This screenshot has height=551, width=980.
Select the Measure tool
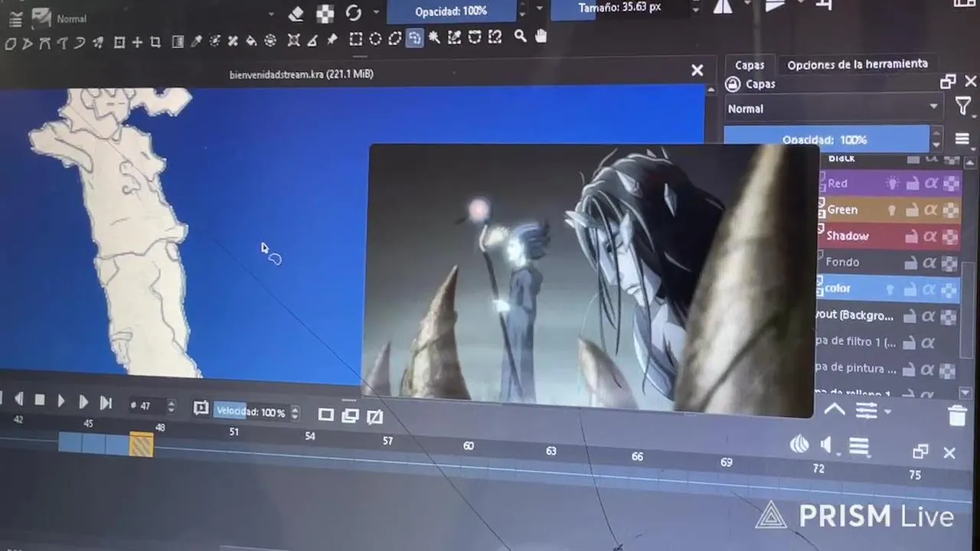pos(312,40)
